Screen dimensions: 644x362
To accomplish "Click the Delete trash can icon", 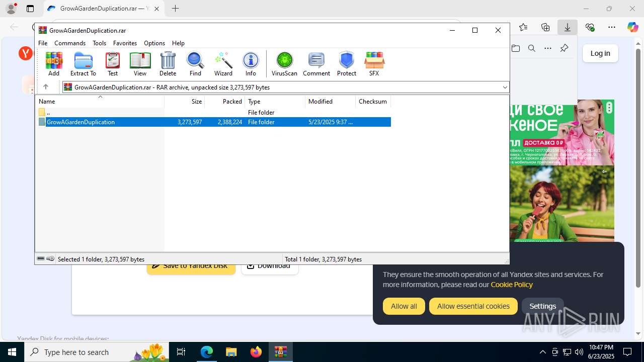I will pyautogui.click(x=168, y=64).
